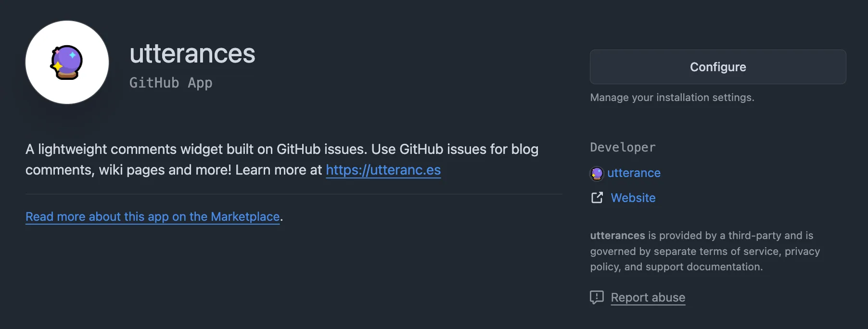868x329 pixels.
Task: Open the https://utteranc.es link
Action: (x=383, y=170)
